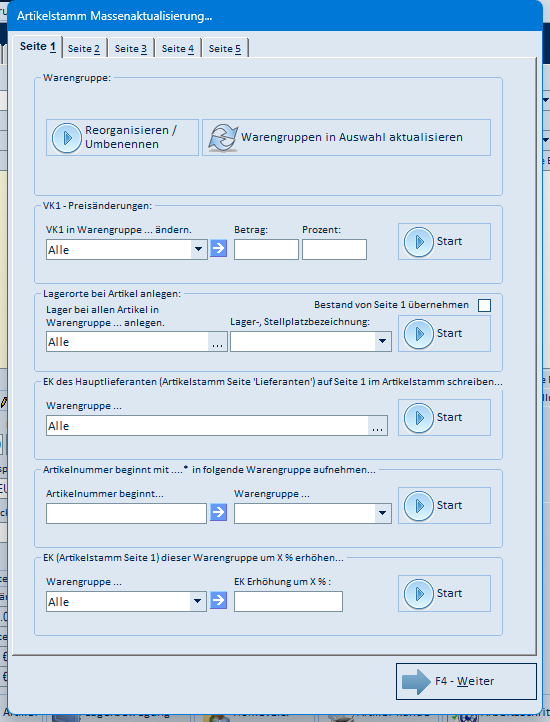Start the VK1 Preisänderungen action
Viewport: 550px width, 722px height.
pos(445,242)
